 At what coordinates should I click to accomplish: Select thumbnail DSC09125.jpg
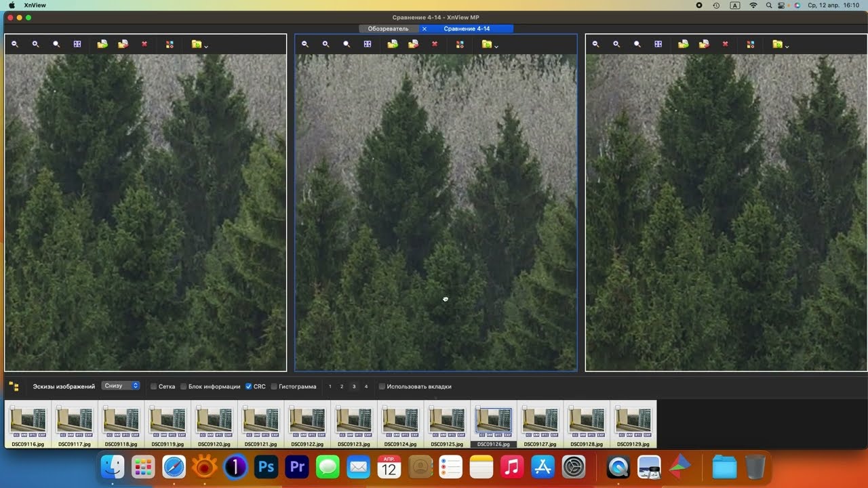[447, 424]
